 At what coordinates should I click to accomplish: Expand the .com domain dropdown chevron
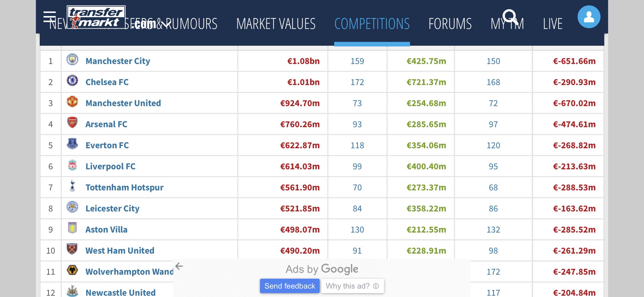[x=165, y=24]
